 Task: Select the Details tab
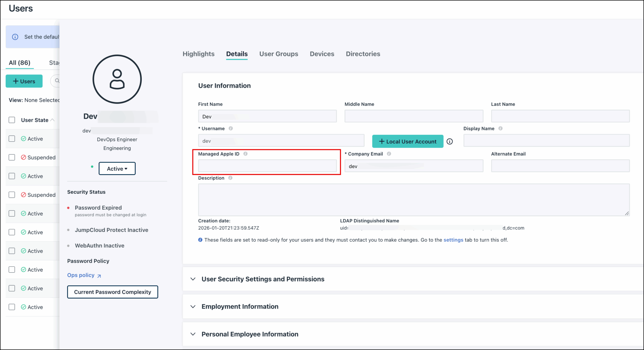pos(237,54)
